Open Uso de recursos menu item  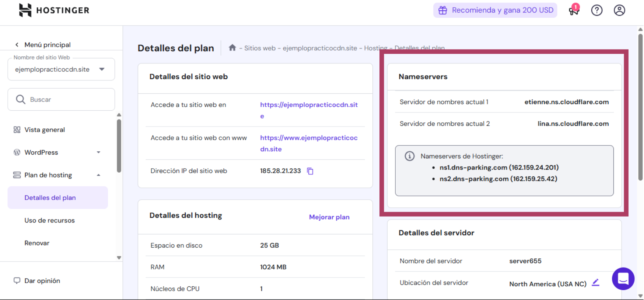coord(49,220)
